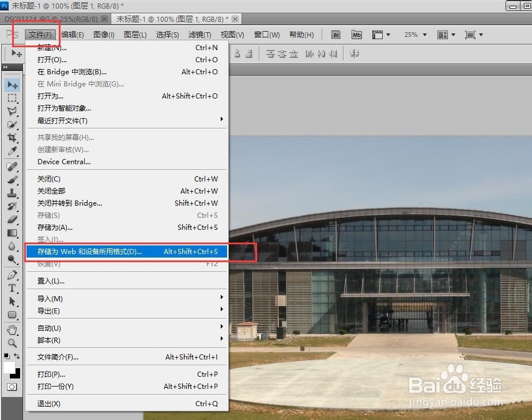Viewport: 532px width, 420px height.
Task: Choose 在 Bridge 中浏览(B)
Action: [x=127, y=72]
